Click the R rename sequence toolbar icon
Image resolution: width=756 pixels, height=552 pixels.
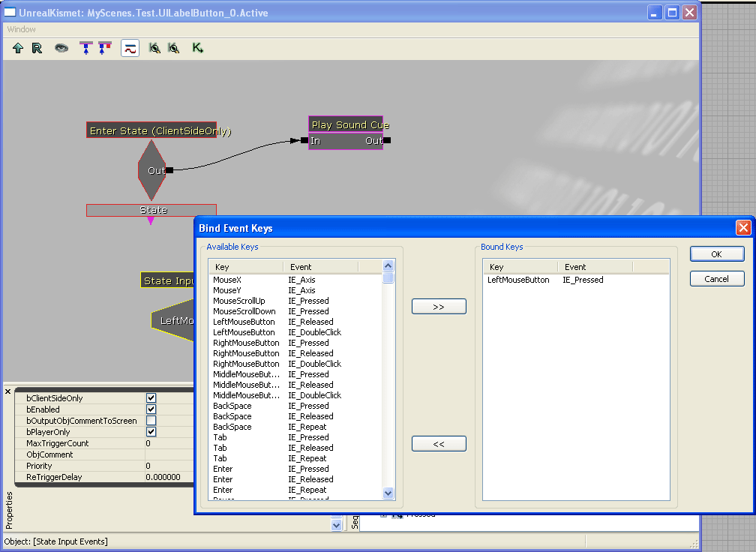click(x=37, y=48)
